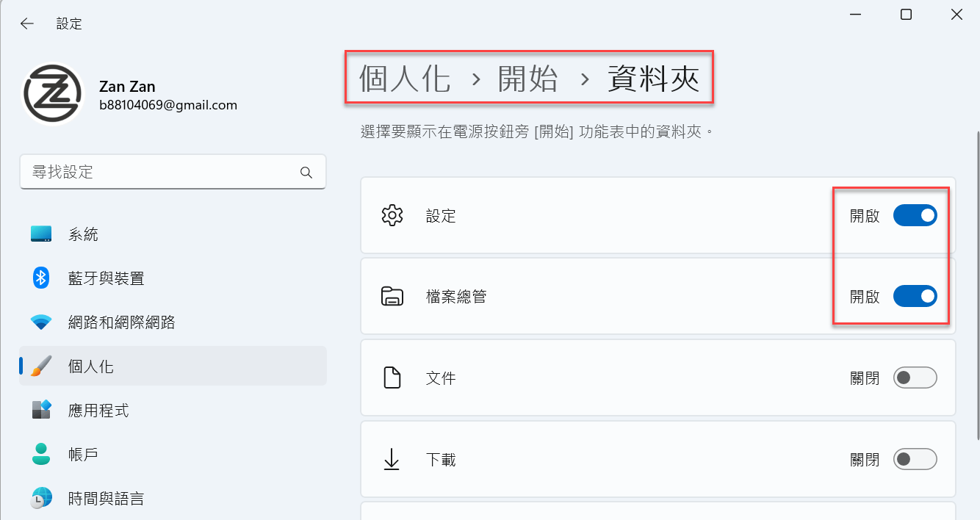Click the 應用程式 apps icon
This screenshot has height=520, width=980.
tap(41, 410)
